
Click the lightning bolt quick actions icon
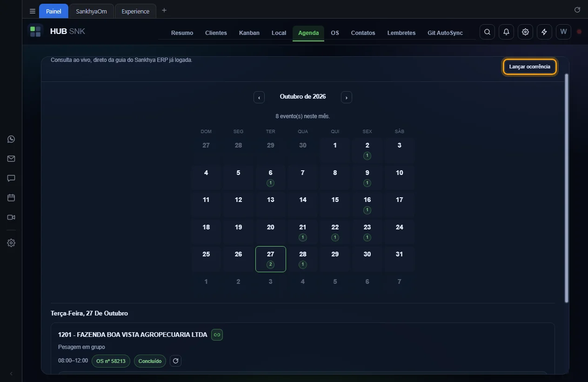544,32
